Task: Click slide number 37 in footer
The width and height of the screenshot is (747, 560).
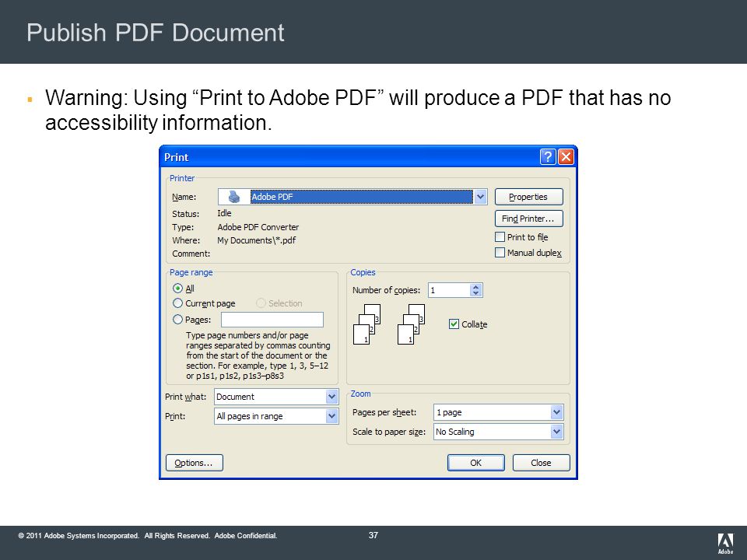Action: point(373,535)
